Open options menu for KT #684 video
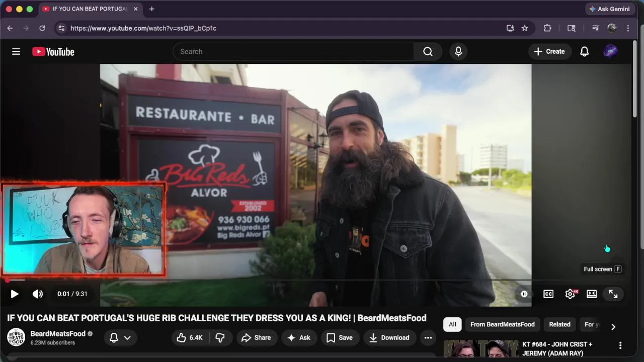The width and height of the screenshot is (644, 362). pos(620,345)
